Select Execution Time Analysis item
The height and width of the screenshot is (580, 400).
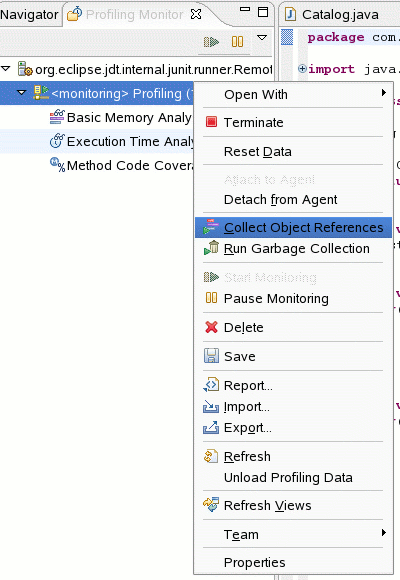click(121, 141)
